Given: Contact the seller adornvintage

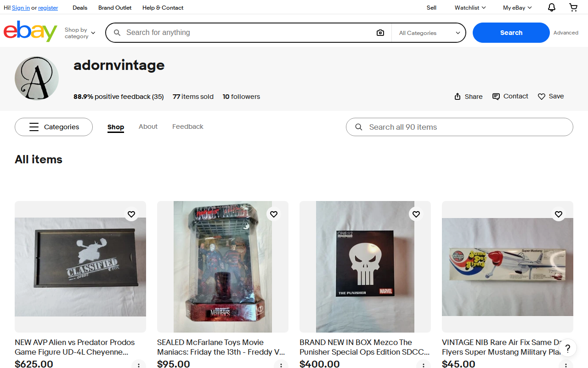Looking at the screenshot, I should coord(510,96).
